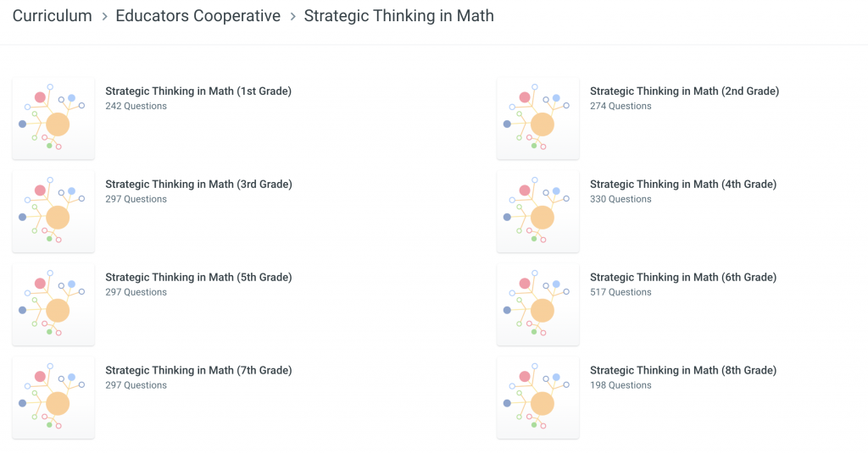Screen dimensions: 868x453
Task: Click the 3rd Grade course thumbnail icon
Action: pyautogui.click(x=53, y=212)
